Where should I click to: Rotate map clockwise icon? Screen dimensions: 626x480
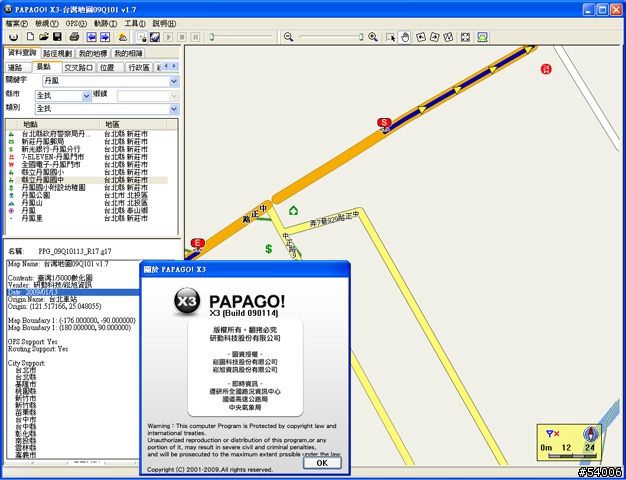point(434,37)
